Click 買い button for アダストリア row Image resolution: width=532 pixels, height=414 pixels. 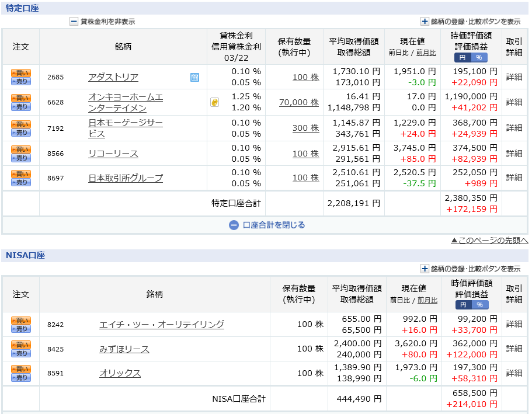pyautogui.click(x=21, y=73)
